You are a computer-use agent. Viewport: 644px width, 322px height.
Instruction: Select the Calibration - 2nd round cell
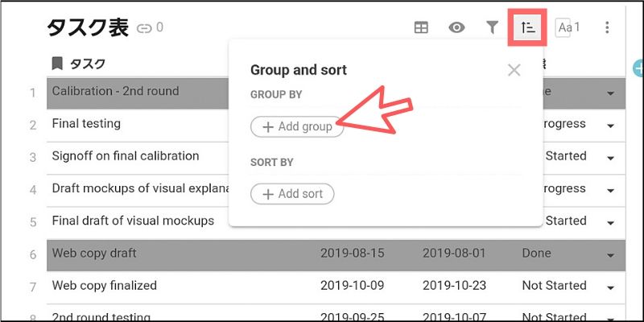pos(138,93)
